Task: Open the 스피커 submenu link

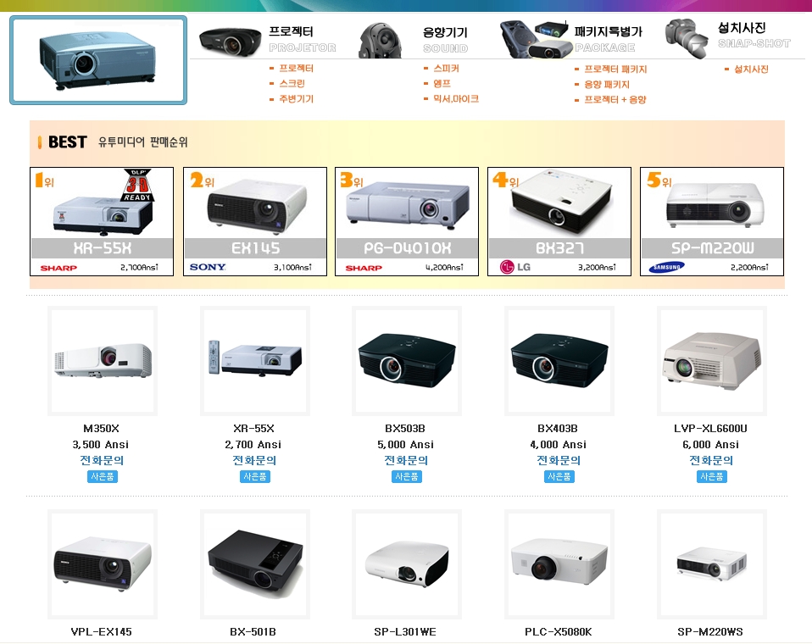Action: tap(447, 69)
